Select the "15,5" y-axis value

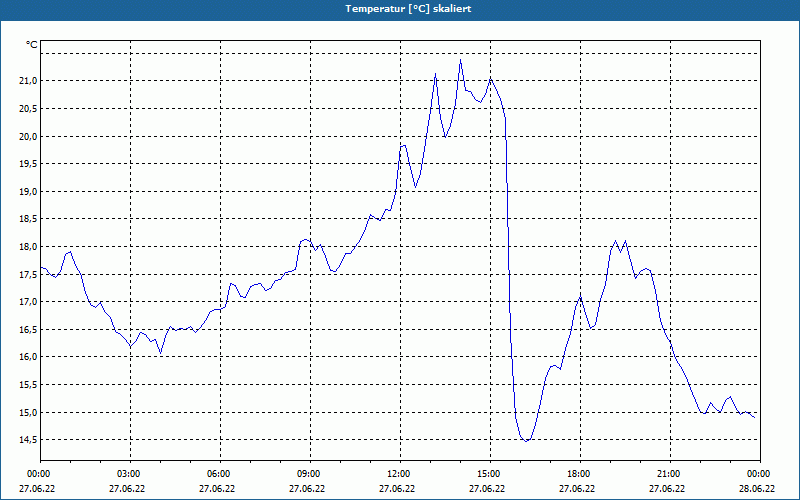(x=29, y=385)
